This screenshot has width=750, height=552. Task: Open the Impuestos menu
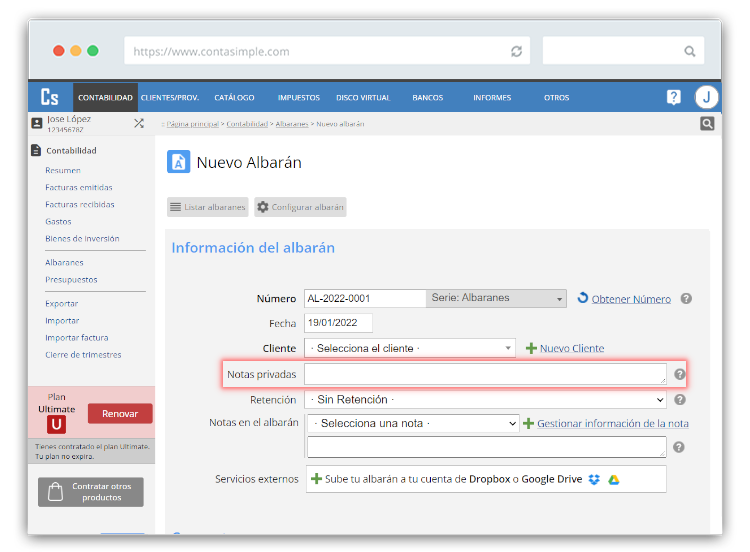[x=298, y=98]
